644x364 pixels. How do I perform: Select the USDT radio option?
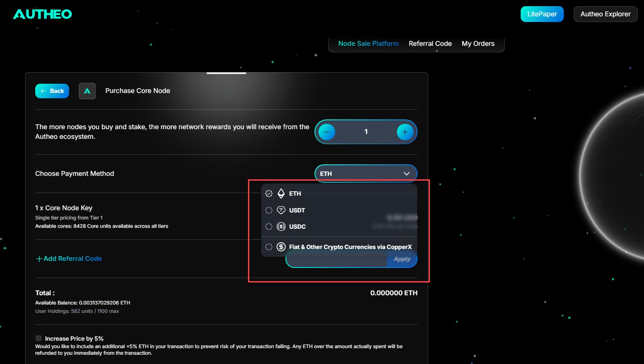[269, 210]
